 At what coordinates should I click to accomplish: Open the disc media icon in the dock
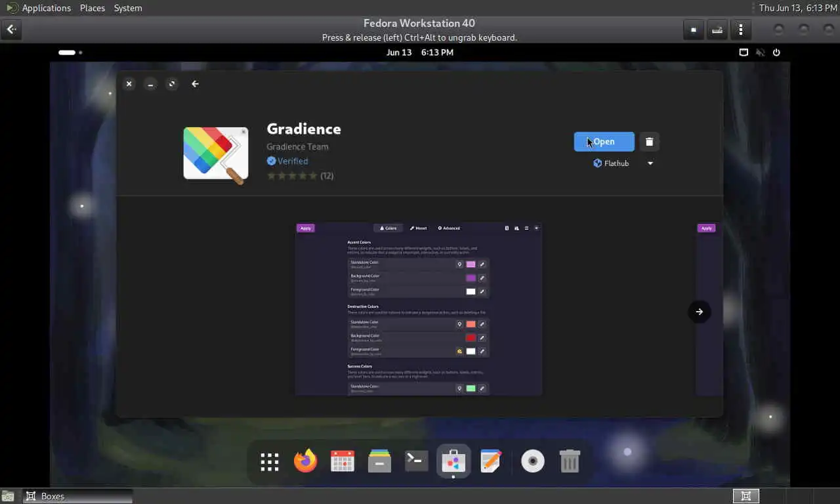(x=533, y=461)
